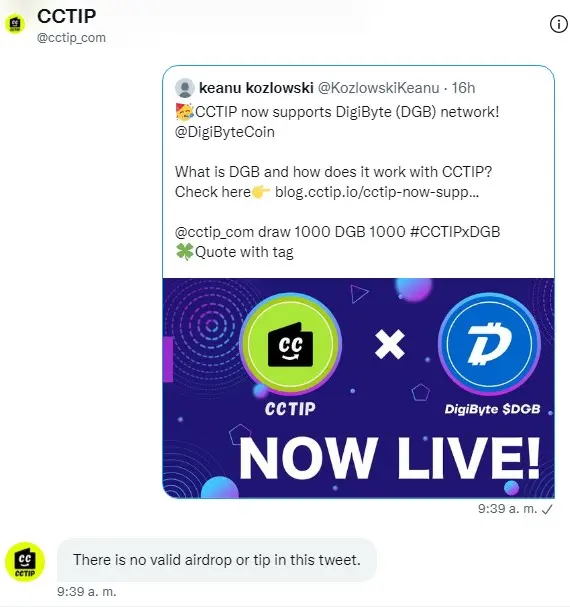Open @cctip_com mention inside quoted tweet

click(x=214, y=232)
